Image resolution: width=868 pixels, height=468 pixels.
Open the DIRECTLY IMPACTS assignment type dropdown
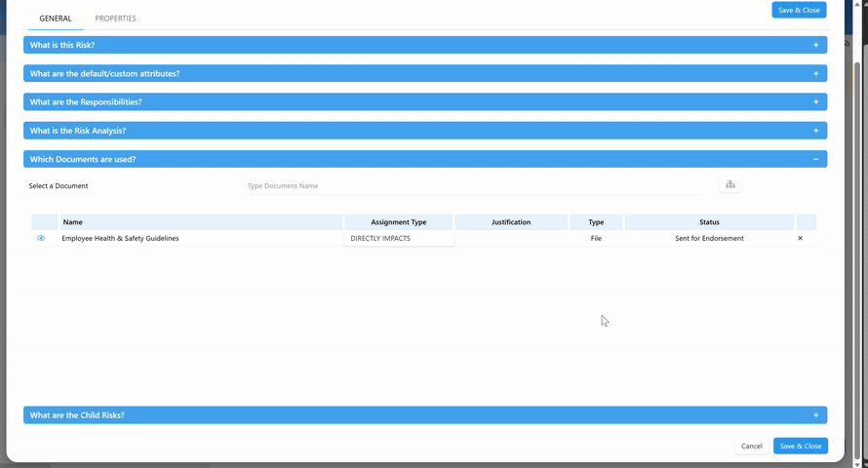398,238
